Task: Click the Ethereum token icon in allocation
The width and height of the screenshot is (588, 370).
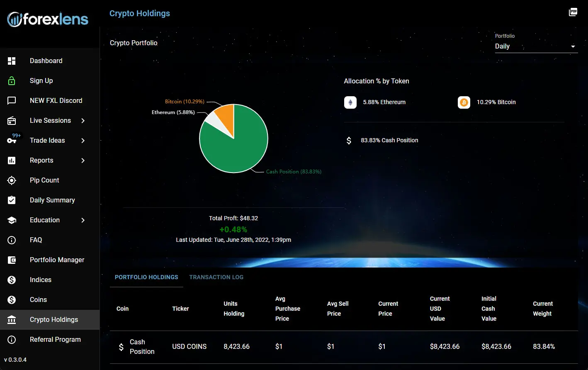Action: (350, 102)
